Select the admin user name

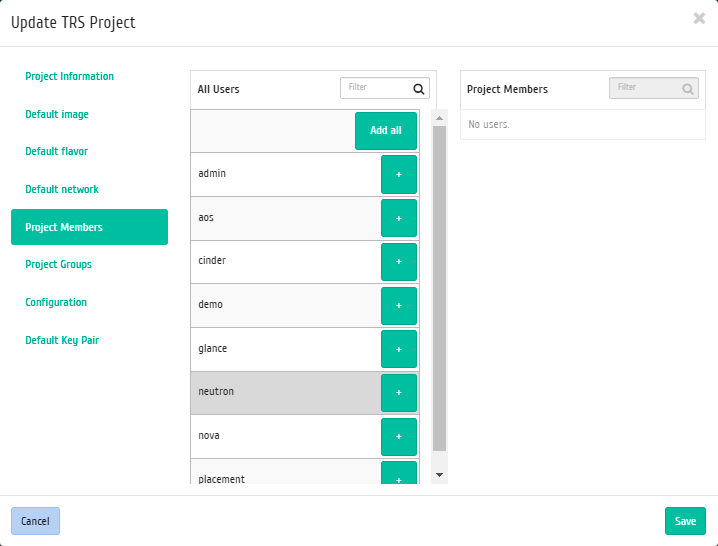point(212,174)
